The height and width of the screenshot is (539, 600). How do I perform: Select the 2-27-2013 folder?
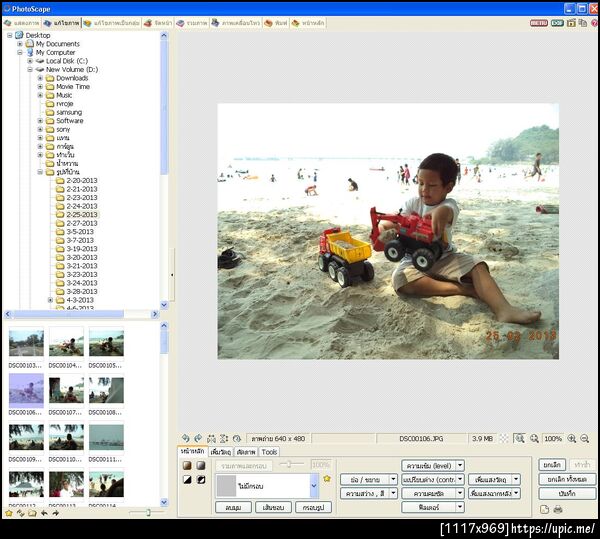tap(82, 223)
